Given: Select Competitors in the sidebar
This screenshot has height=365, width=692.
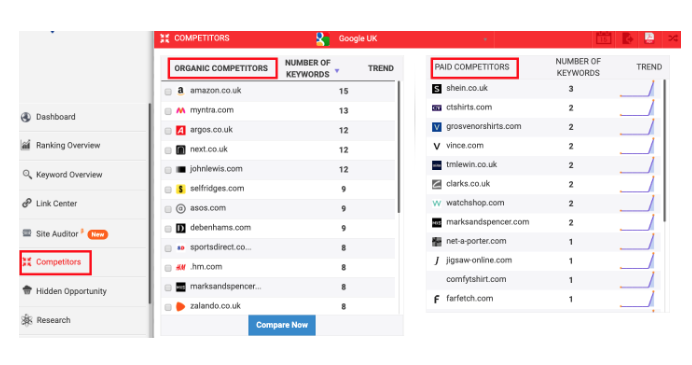Looking at the screenshot, I should (x=58, y=262).
